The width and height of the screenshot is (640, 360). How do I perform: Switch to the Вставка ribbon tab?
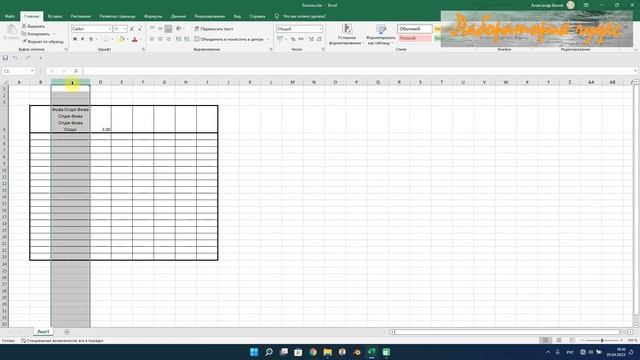[x=55, y=16]
